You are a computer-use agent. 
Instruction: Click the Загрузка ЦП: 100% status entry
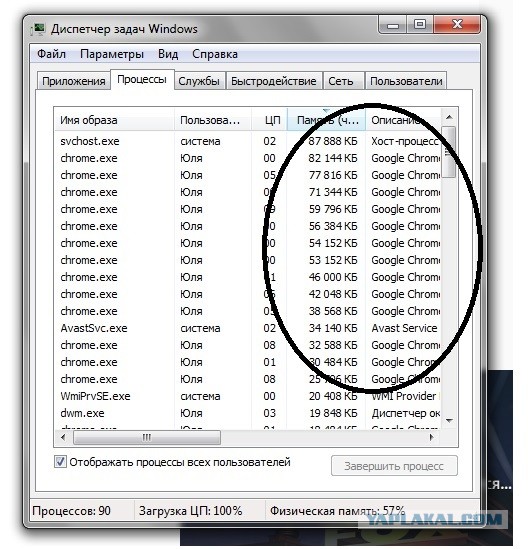click(190, 511)
